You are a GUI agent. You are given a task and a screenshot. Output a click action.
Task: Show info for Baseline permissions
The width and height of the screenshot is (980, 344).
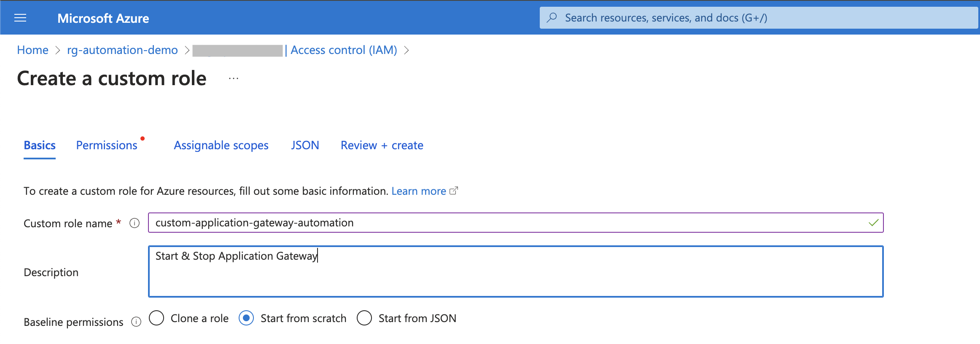tap(136, 322)
